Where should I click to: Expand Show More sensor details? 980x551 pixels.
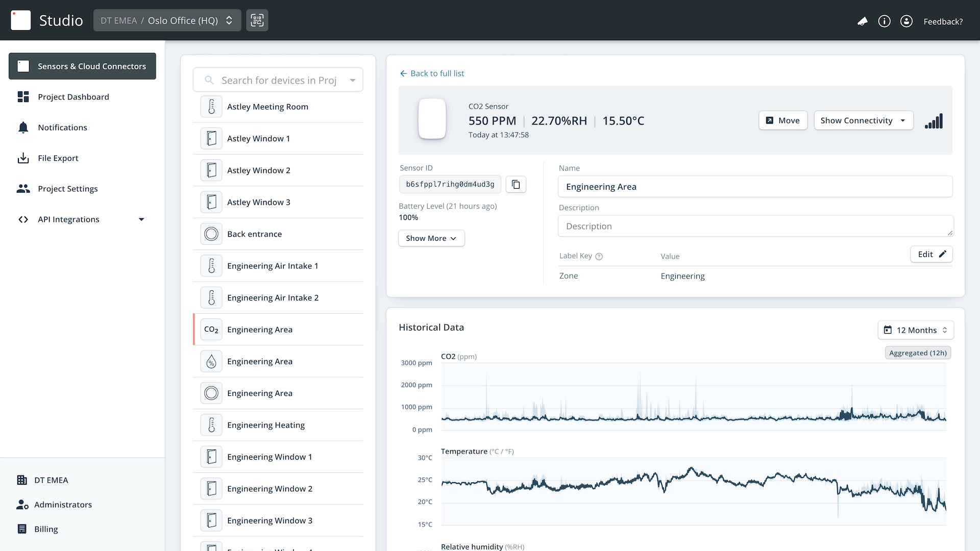pyautogui.click(x=431, y=238)
